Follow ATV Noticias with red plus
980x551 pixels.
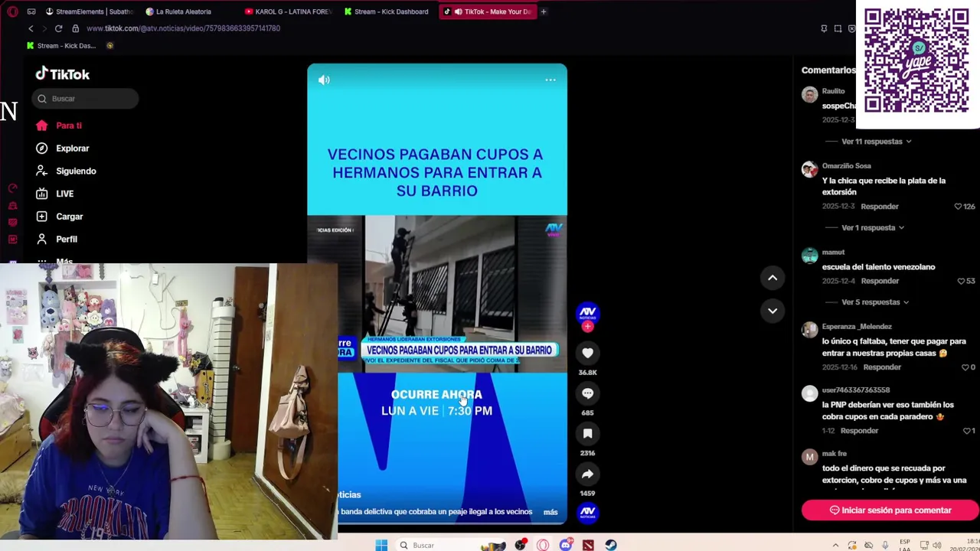click(587, 327)
